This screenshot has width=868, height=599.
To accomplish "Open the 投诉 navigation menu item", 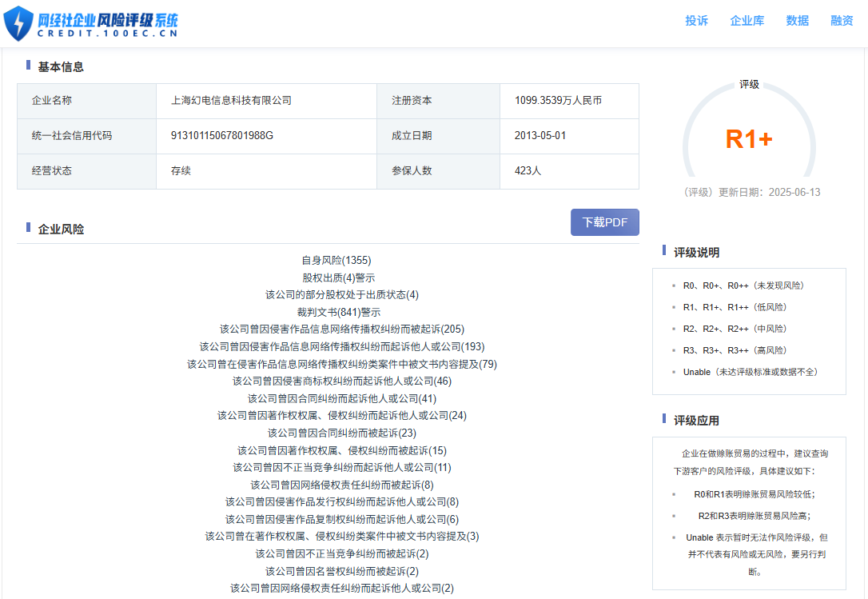I will coord(696,21).
